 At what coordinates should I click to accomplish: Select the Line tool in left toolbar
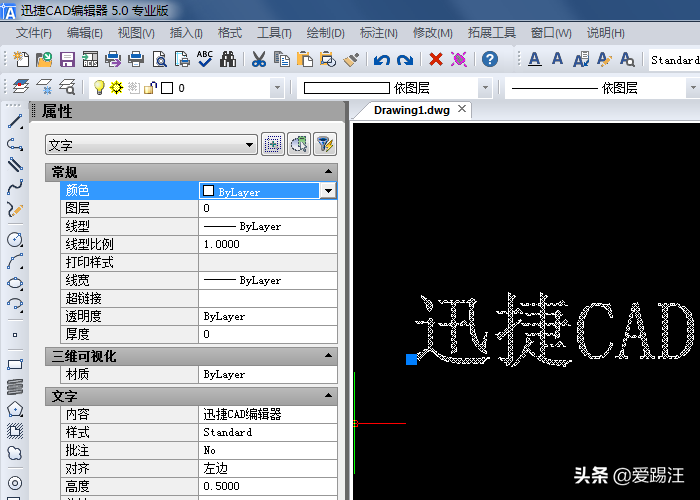15,122
